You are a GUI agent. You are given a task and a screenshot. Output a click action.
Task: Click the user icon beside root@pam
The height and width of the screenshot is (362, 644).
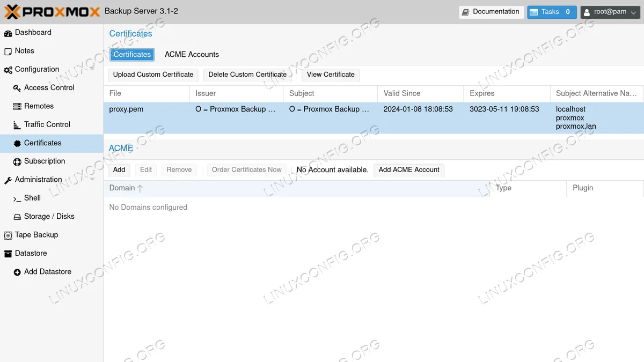587,12
